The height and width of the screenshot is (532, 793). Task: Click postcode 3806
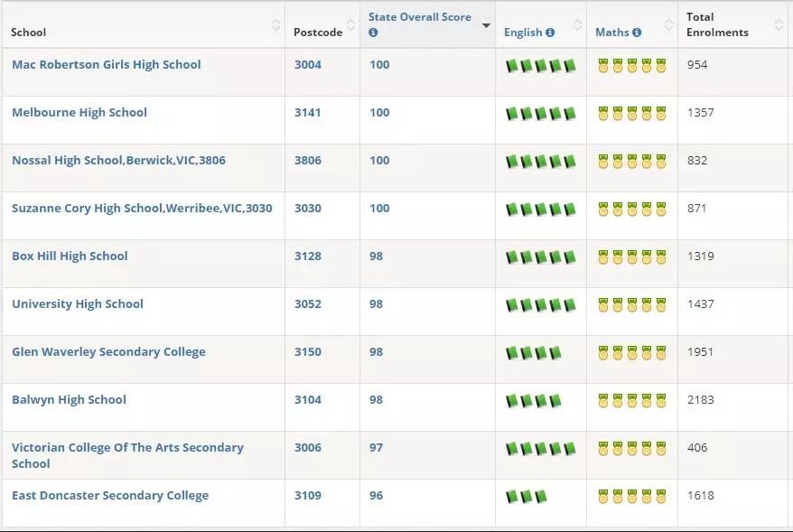click(308, 160)
